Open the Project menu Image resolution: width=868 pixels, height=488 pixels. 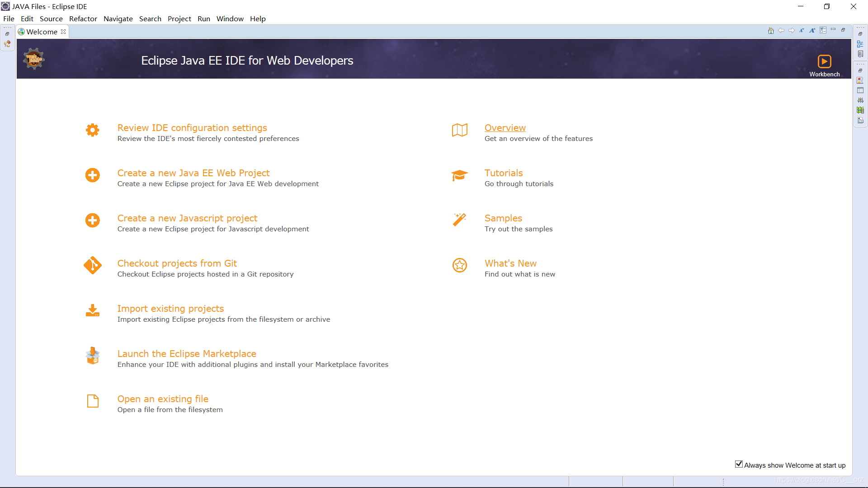point(179,19)
